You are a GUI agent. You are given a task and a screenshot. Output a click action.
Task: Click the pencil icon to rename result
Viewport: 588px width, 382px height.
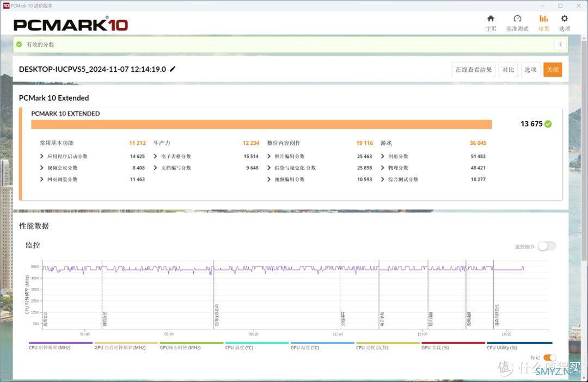point(173,69)
